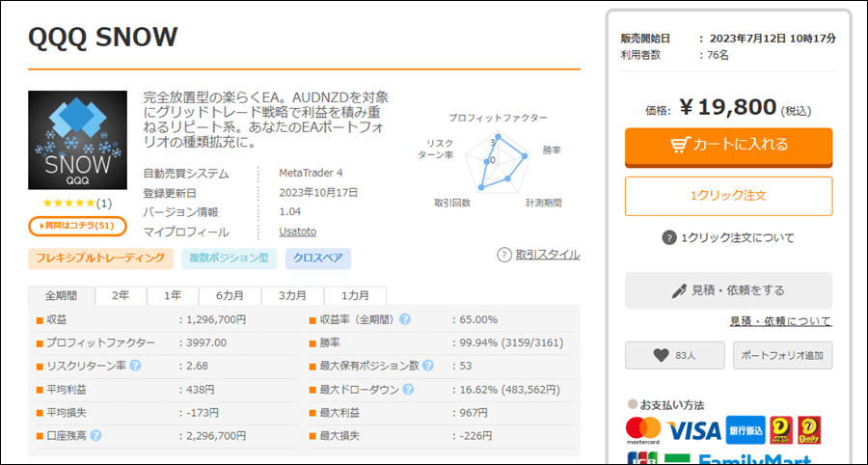Image resolution: width=868 pixels, height=465 pixels.
Task: Select the フレキシブルトレーディング tag
Action: [x=100, y=258]
